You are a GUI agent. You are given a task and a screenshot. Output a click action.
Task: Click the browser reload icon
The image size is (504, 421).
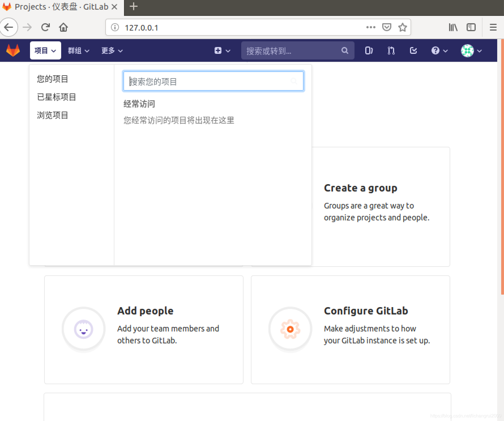pos(46,27)
